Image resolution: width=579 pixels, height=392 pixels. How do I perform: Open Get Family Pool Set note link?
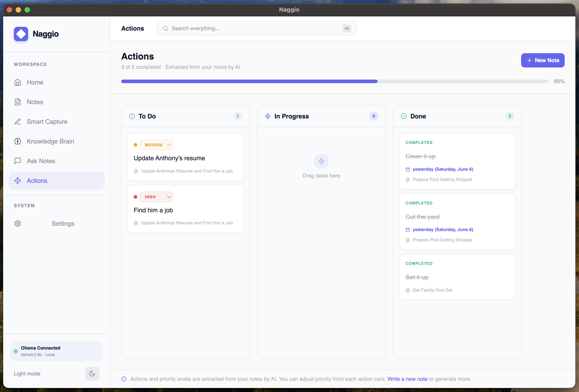[x=432, y=290]
